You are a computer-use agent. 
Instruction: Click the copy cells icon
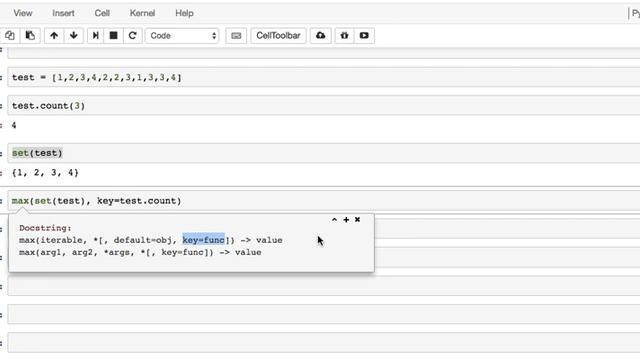pos(10,36)
